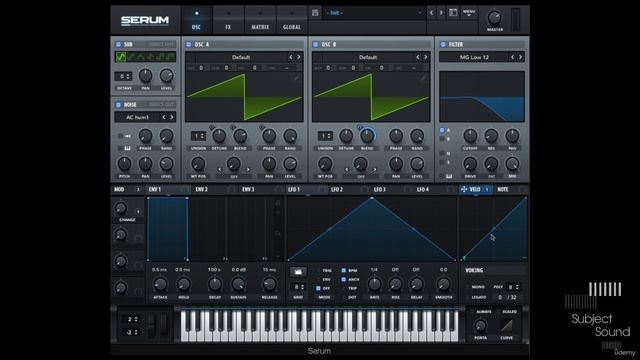The image size is (640, 360).
Task: Click the keyboard tracking icon in Noise panel
Action: click(x=127, y=148)
